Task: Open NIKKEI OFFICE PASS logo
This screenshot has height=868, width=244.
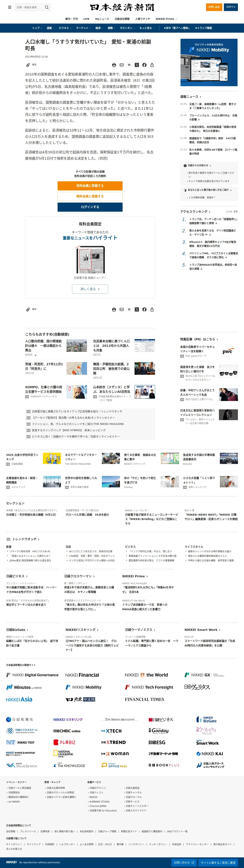Action: coord(114,765)
